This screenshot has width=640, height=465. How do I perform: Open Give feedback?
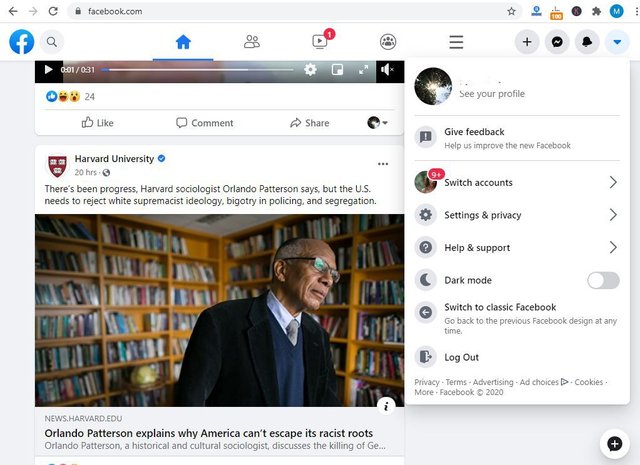[x=517, y=138]
